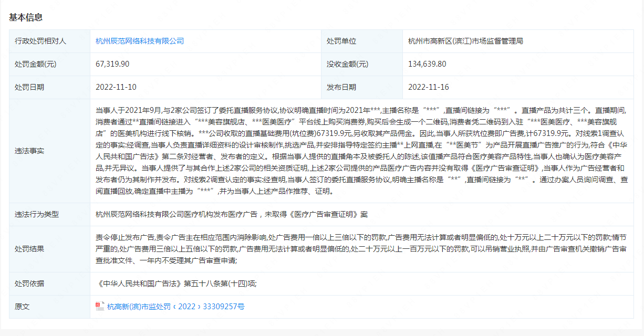Select the 处罚依据 label cell

(x=49, y=283)
